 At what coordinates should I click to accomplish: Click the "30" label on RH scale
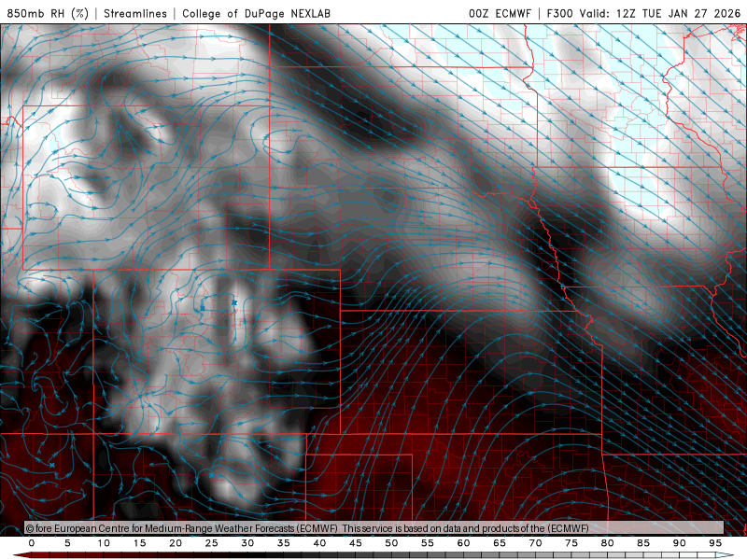coord(247,543)
